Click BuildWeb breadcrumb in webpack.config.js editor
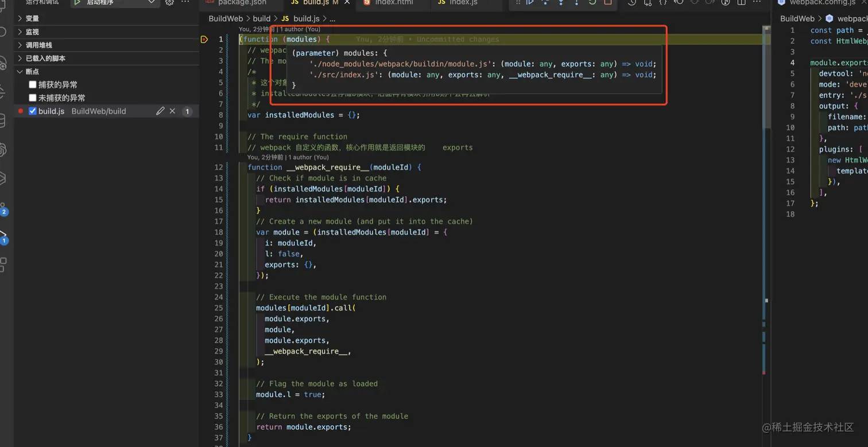 point(797,18)
